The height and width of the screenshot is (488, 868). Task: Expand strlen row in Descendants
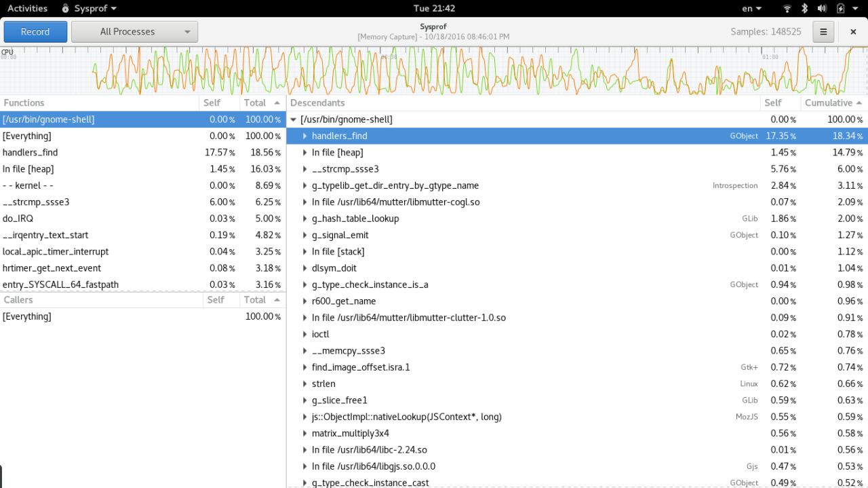[304, 383]
